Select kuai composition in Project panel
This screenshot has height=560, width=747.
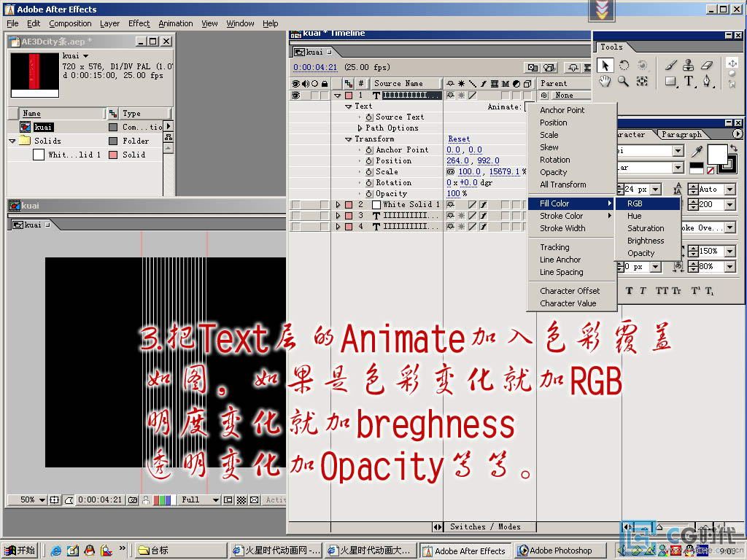[x=43, y=127]
